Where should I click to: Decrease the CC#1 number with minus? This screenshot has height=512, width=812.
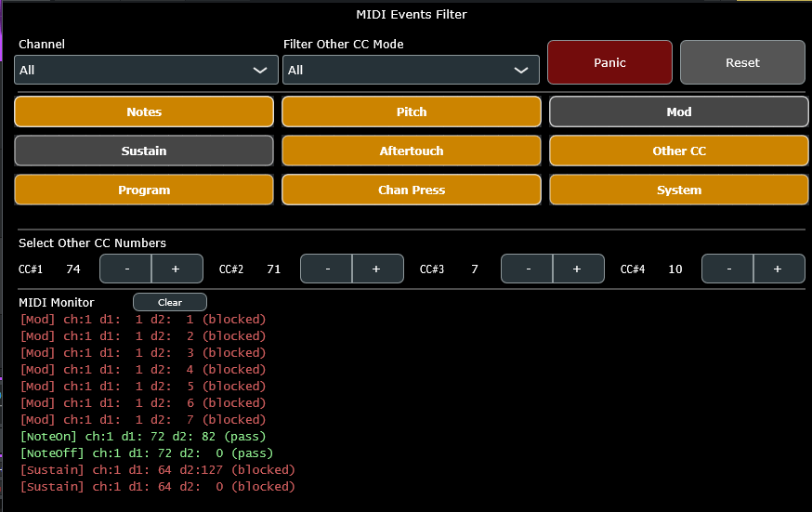[125, 269]
